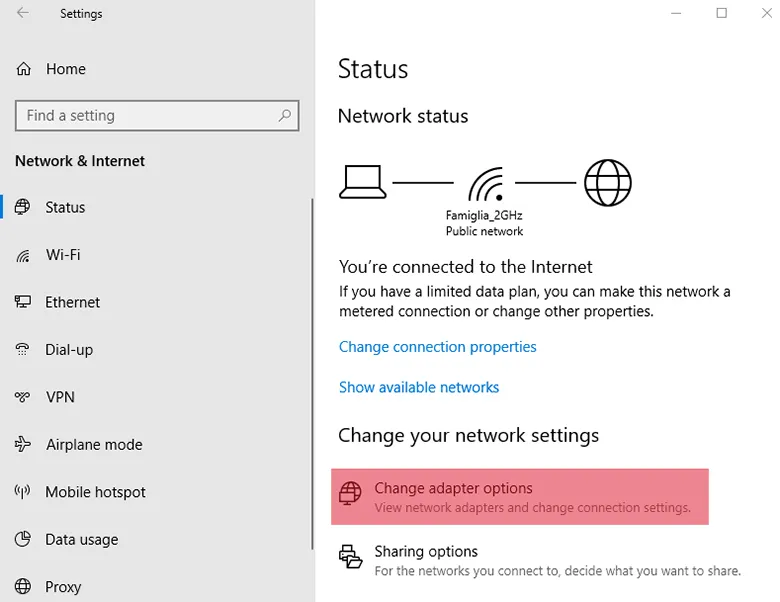Click the Airplane mode icon
Image resolution: width=780 pixels, height=602 pixels.
coord(23,445)
